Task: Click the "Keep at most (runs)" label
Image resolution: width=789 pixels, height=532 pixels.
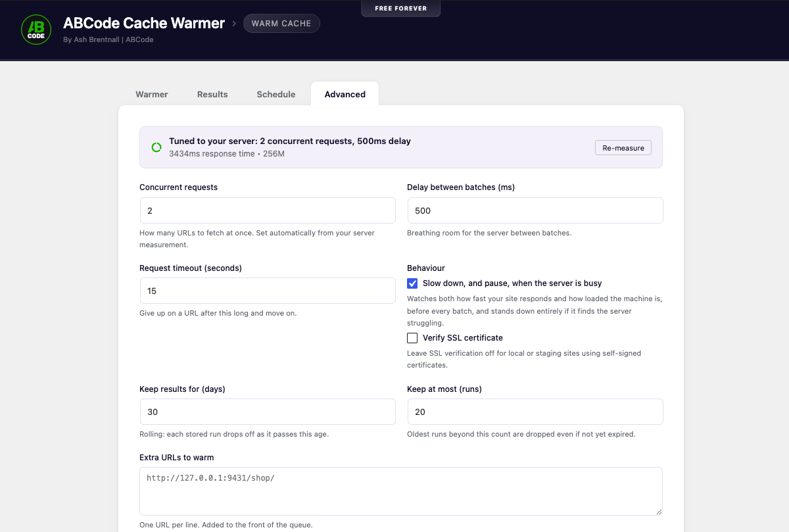Action: coord(444,389)
